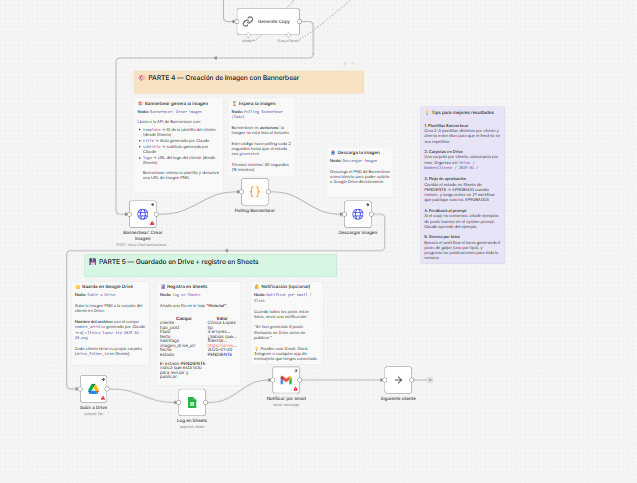Select the Generate Copy chain node
This screenshot has height=483, width=637.
tap(268, 21)
